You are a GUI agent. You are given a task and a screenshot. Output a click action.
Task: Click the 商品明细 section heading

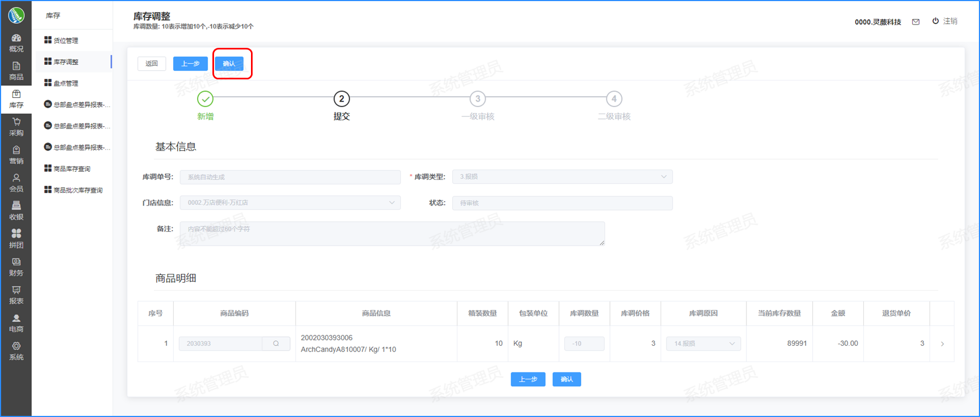coord(175,278)
